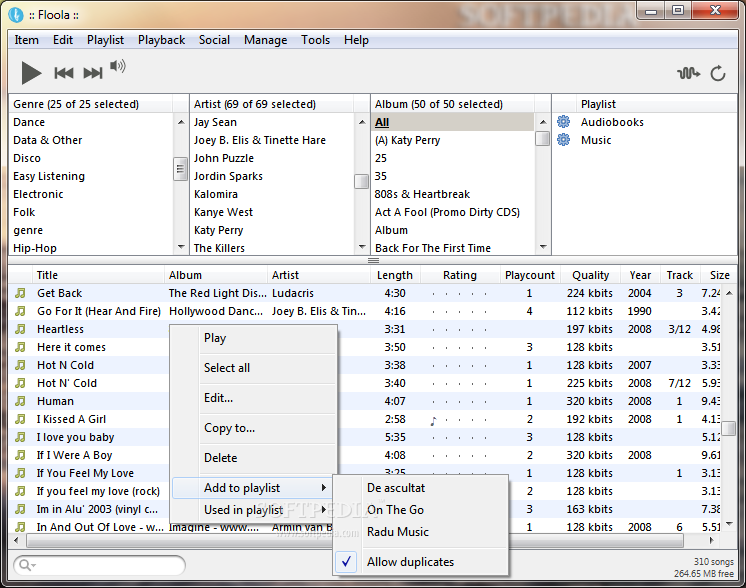Skip to the next track
The height and width of the screenshot is (588, 746).
click(x=93, y=72)
